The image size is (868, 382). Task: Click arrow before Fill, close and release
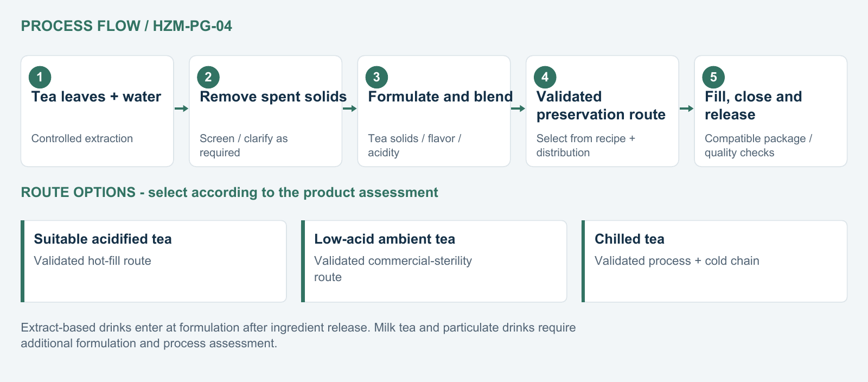pos(686,109)
